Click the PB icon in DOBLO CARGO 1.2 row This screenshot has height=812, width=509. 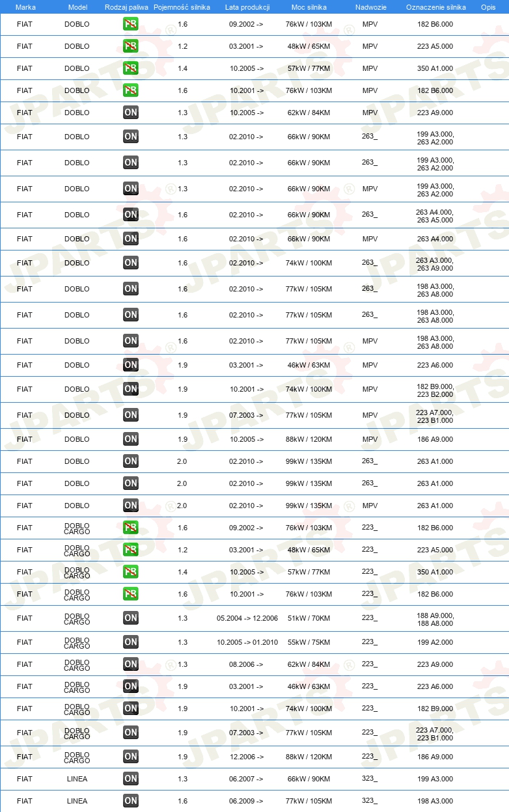pyautogui.click(x=131, y=550)
